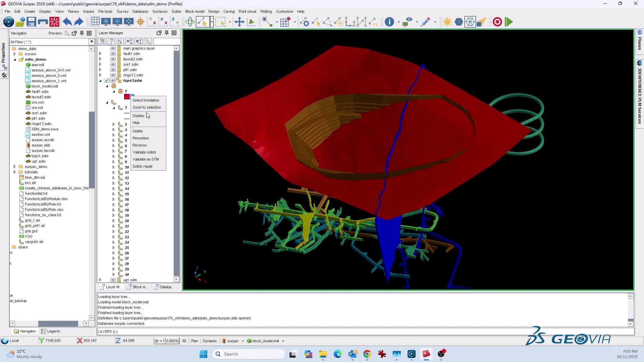Toggle visibility eye for rings12.sdm layer

tap(113, 75)
